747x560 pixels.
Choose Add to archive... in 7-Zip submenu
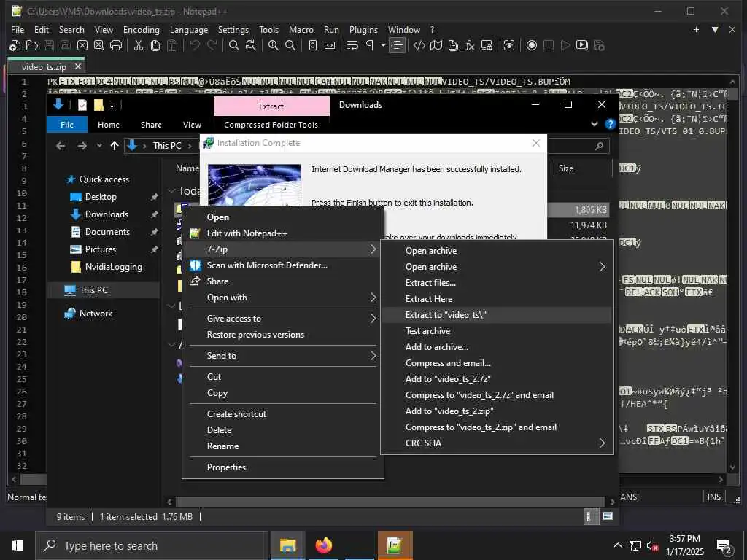(x=496, y=346)
